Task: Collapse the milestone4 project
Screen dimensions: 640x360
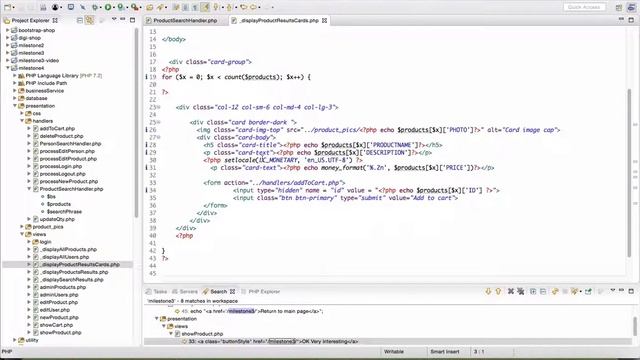Action: (x=7, y=68)
